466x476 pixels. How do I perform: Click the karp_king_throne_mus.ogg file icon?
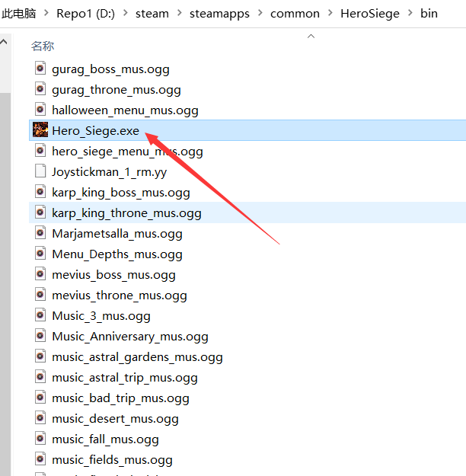point(40,212)
